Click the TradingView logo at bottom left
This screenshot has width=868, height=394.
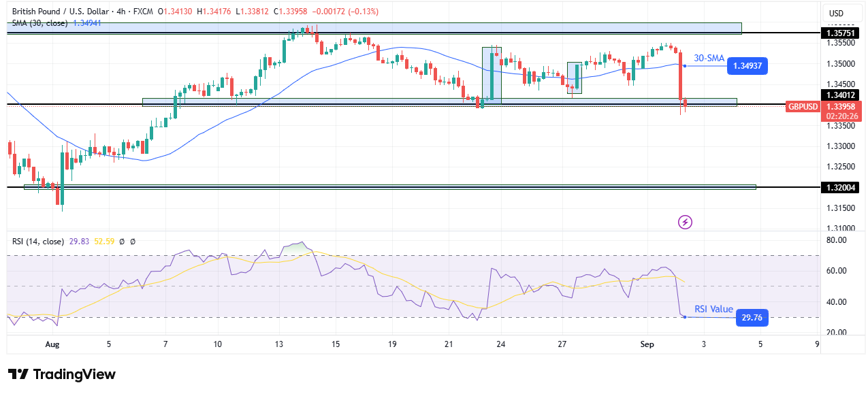tap(60, 374)
